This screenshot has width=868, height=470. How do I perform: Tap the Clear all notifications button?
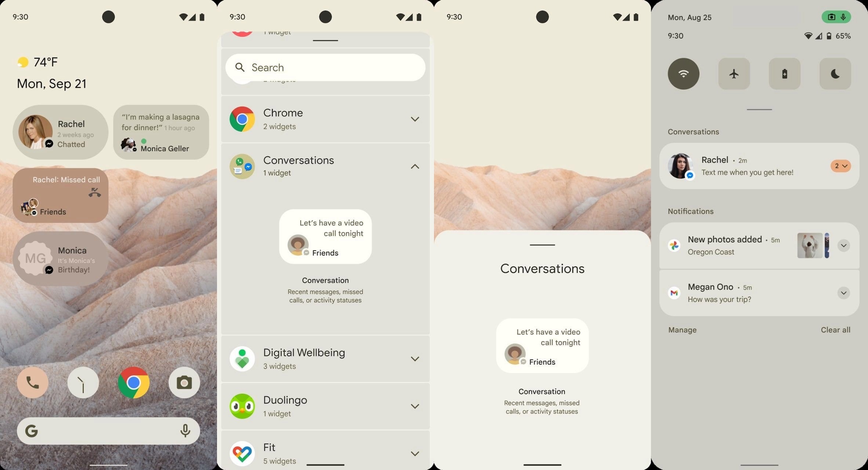click(x=836, y=330)
